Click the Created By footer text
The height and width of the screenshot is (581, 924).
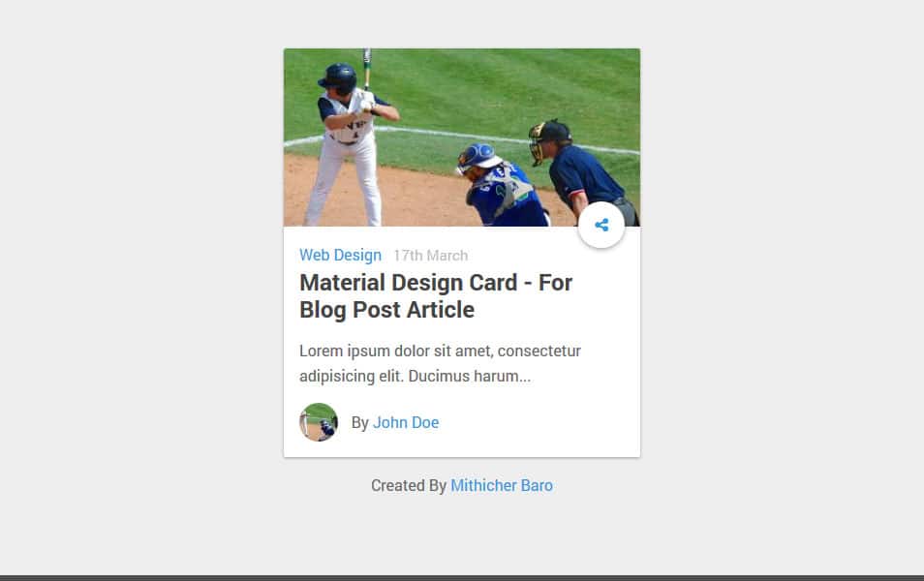410,485
